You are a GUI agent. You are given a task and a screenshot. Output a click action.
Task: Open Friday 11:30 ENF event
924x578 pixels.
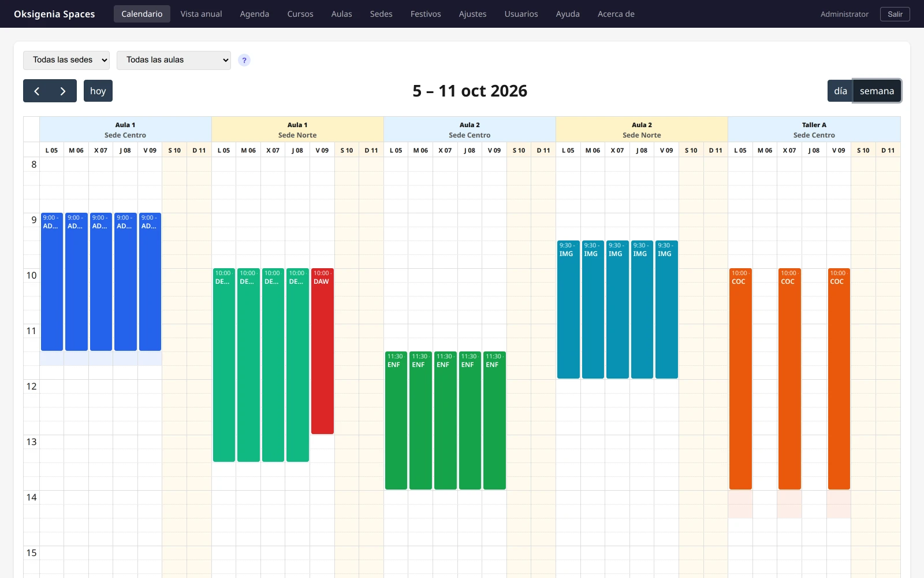[x=494, y=420]
